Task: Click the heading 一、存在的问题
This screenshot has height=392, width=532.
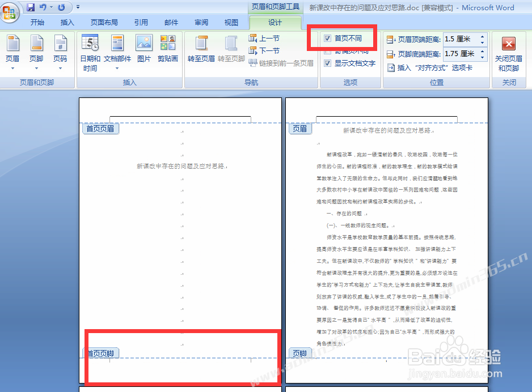Action: (344, 214)
